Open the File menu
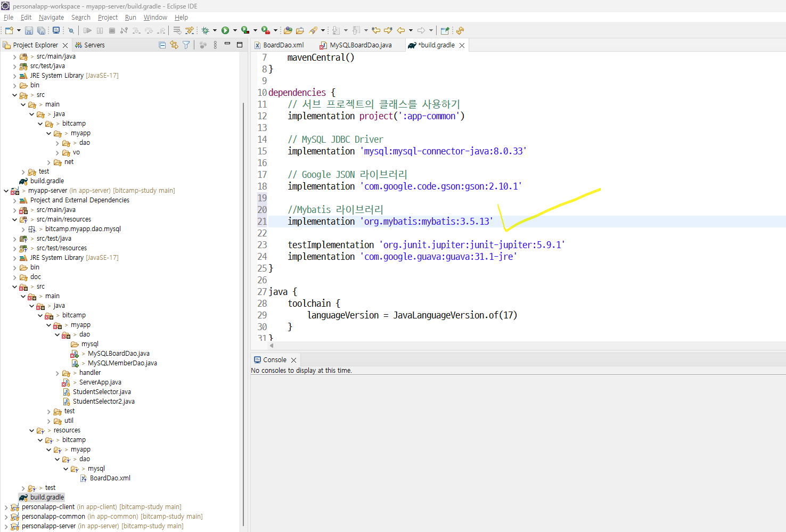This screenshot has height=532, width=786. click(x=9, y=18)
